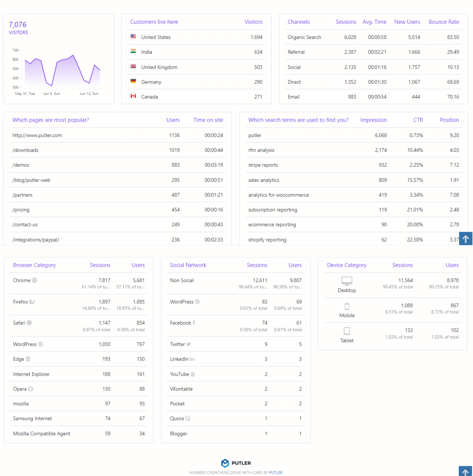Click the India flag icon
The height and width of the screenshot is (476, 473).
click(133, 51)
